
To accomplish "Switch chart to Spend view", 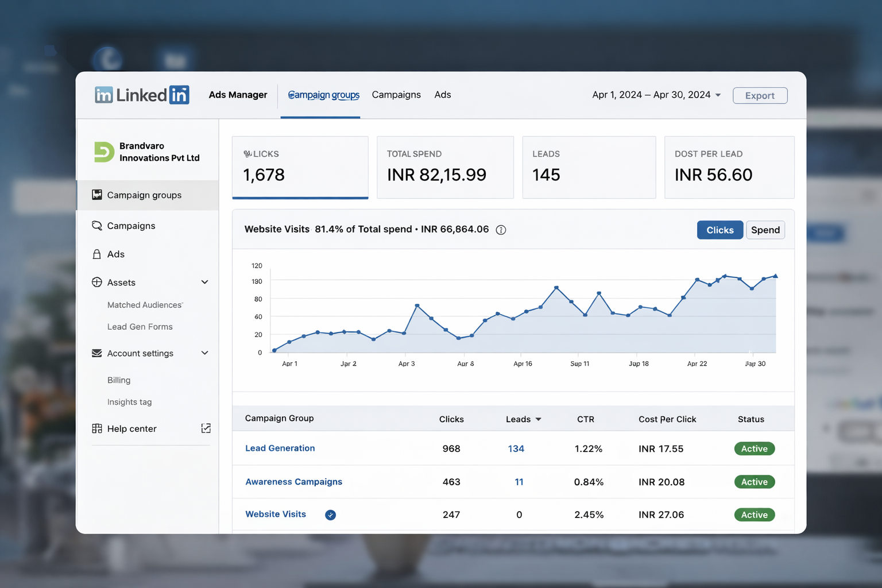I will tap(765, 230).
